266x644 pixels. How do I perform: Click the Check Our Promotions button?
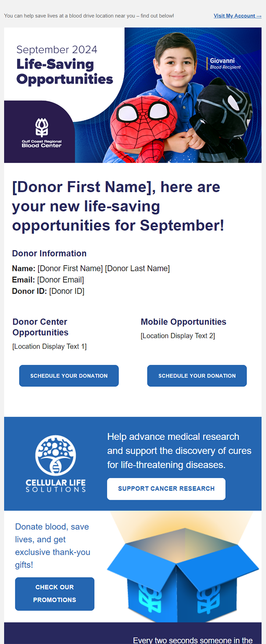pyautogui.click(x=55, y=594)
